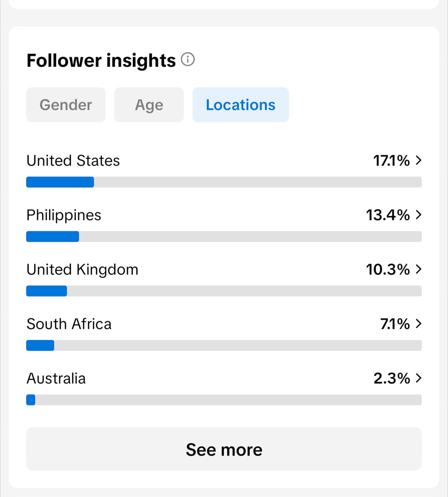Click the Follower insights heading

click(x=101, y=60)
